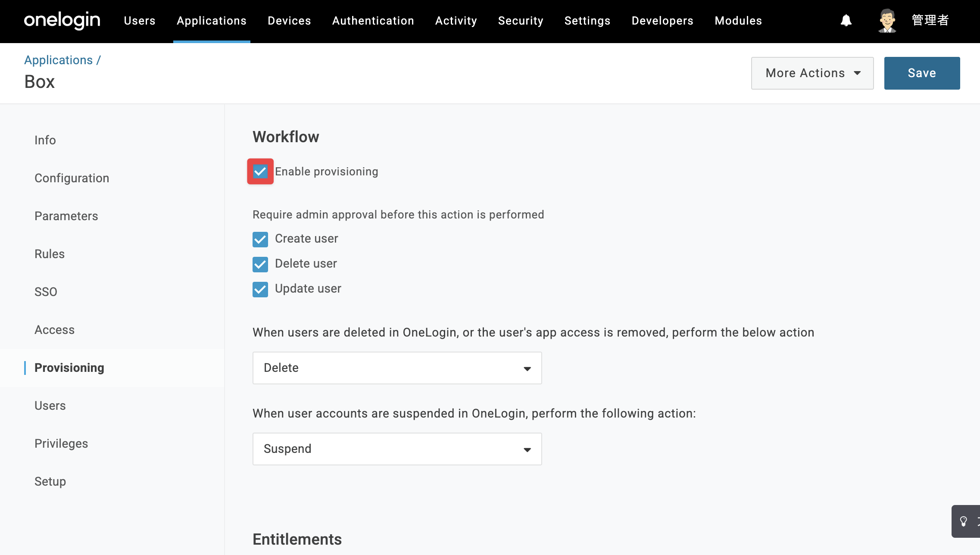Screen dimensions: 980x555
Task: Uncheck Enable provisioning checkbox
Action: pyautogui.click(x=260, y=171)
